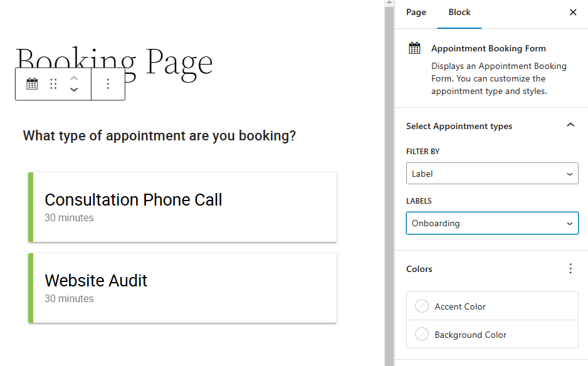Select the Website Audit appointment card
The height and width of the screenshot is (366, 588).
(x=182, y=288)
